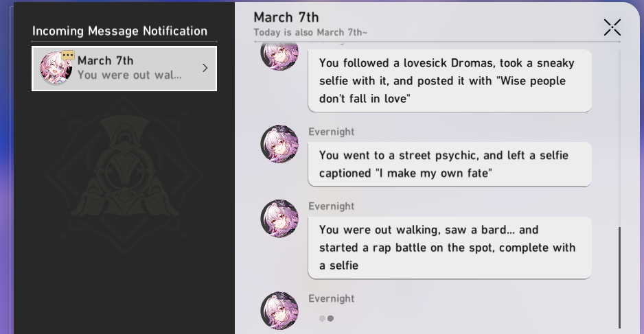Screen dimensions: 644x334
Task: Open the "You were out wal..." message preview
Action: pos(130,75)
